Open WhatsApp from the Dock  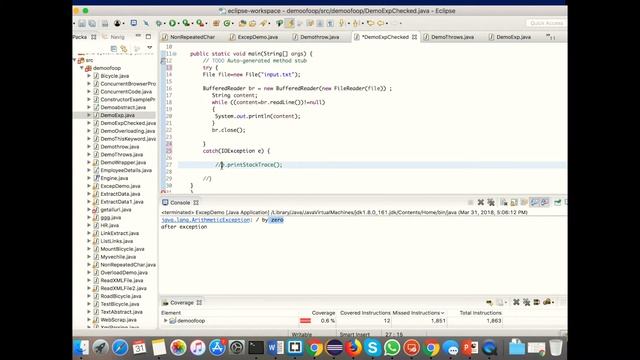click(x=392, y=348)
